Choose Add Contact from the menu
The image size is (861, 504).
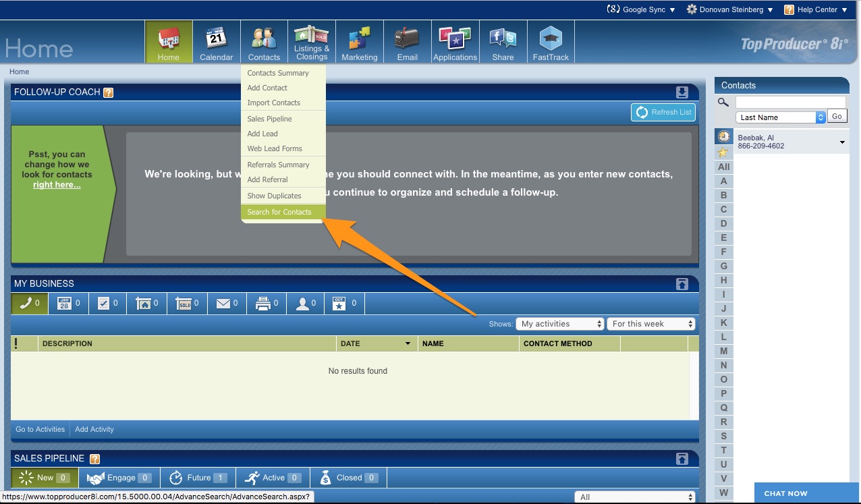[x=267, y=88]
